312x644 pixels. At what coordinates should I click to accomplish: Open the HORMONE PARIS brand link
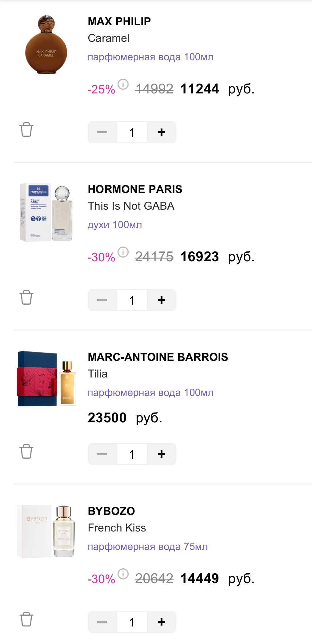pos(135,189)
